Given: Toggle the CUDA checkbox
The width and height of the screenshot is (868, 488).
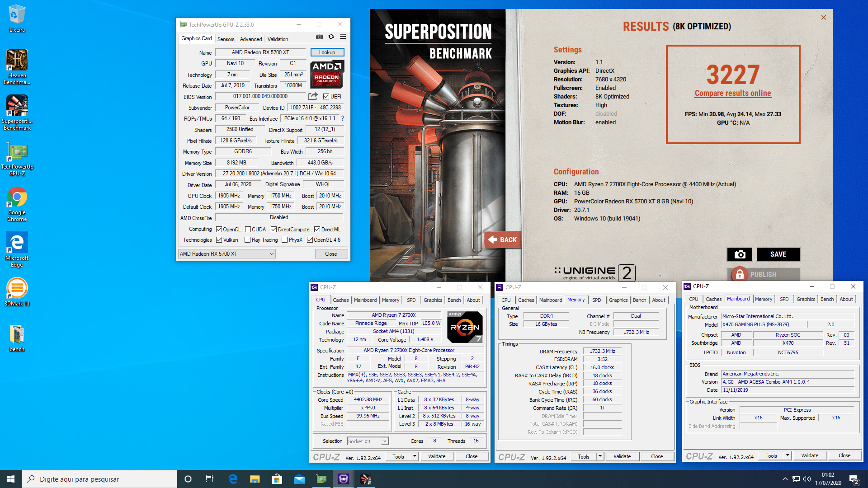Looking at the screenshot, I should [248, 229].
